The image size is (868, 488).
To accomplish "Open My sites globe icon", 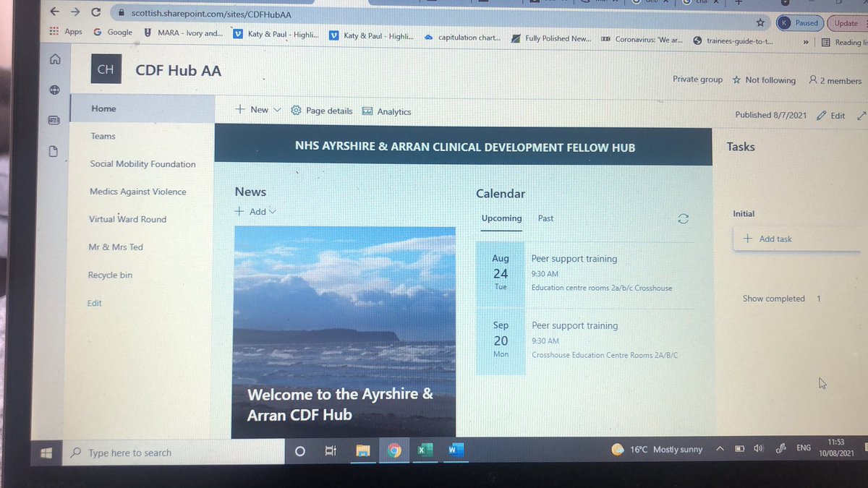I will coord(54,90).
